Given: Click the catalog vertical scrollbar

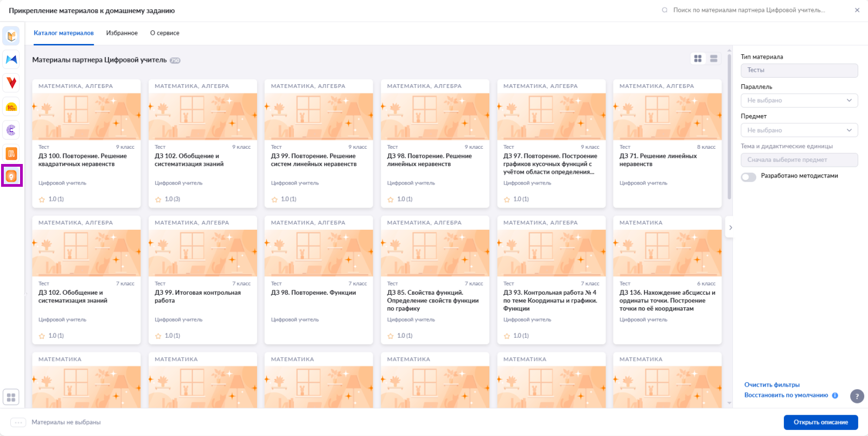Looking at the screenshot, I should point(729,126).
